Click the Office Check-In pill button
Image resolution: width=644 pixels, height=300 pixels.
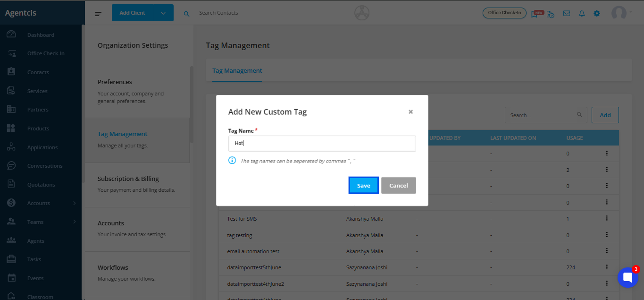[x=504, y=13]
